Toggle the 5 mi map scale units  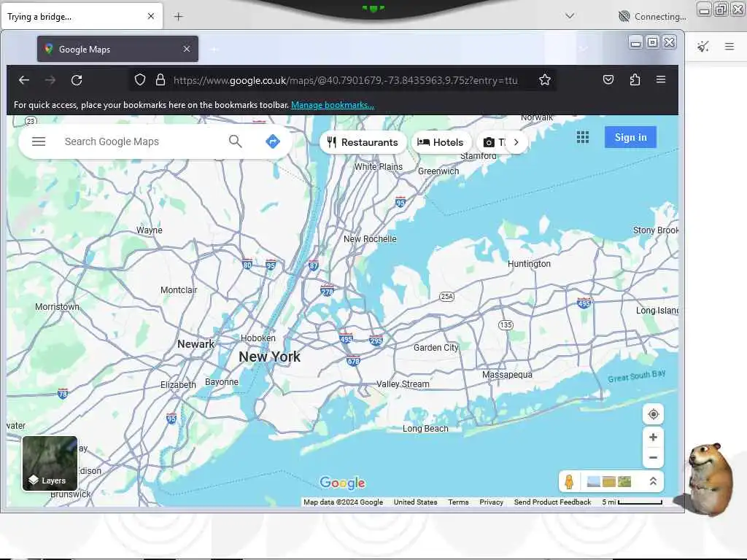632,502
